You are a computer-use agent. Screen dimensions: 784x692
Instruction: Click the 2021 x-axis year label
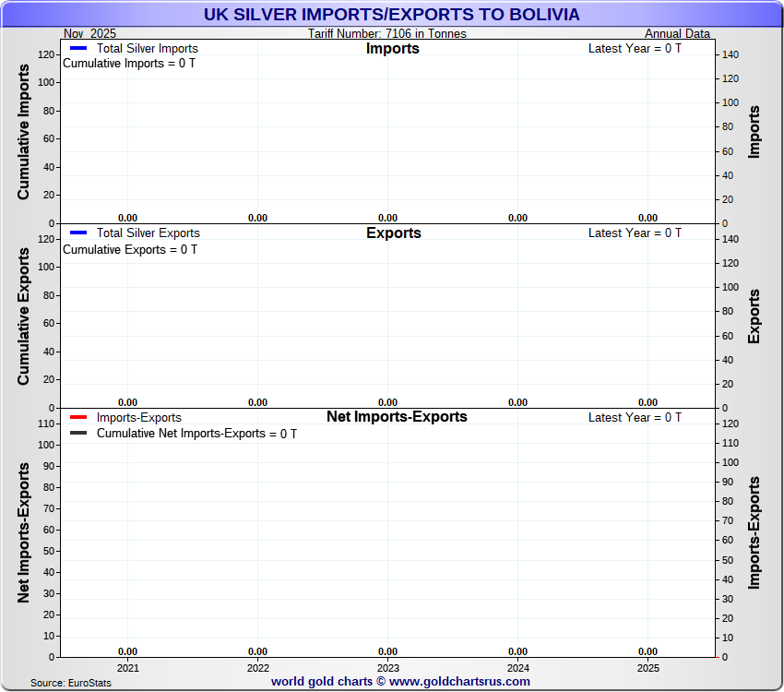pos(128,668)
